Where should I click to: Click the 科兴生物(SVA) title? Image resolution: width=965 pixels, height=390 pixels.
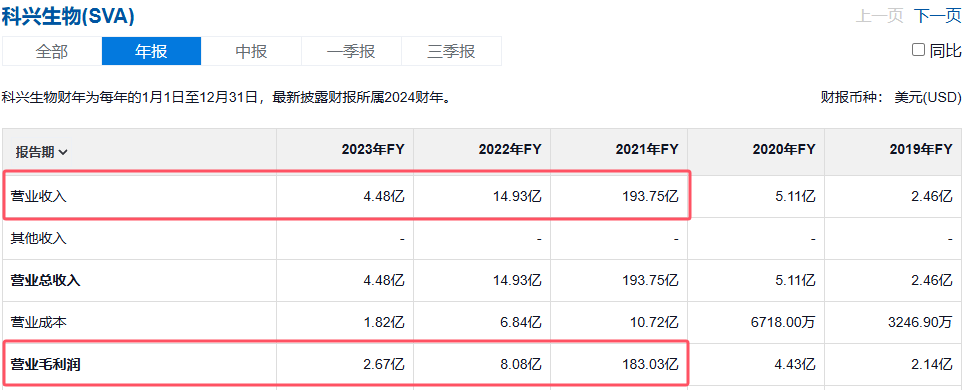pos(68,17)
